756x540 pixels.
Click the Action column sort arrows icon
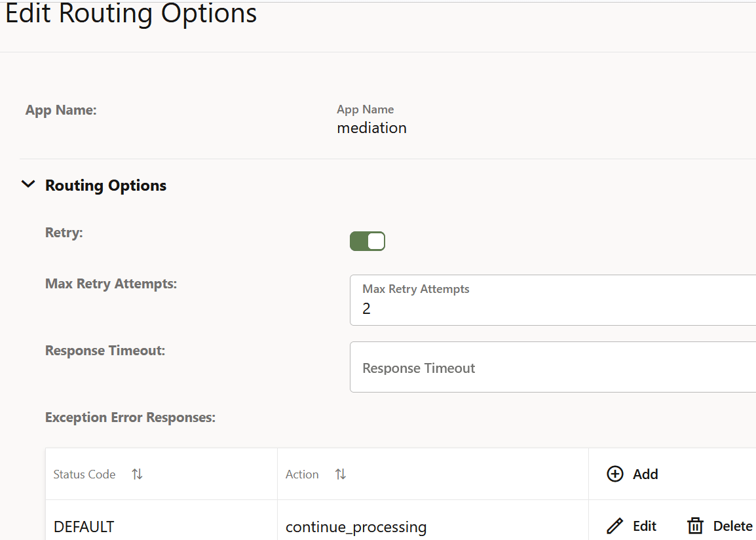[341, 474]
